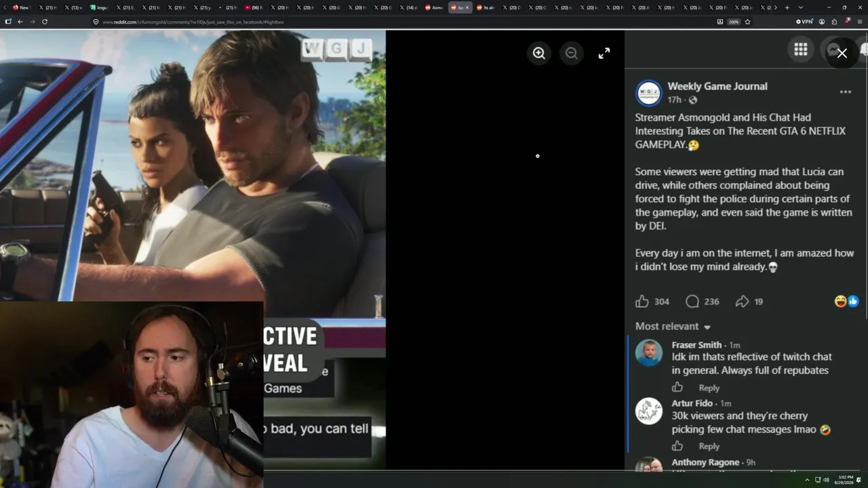
Task: Click the WGJ logo on the image
Action: (x=336, y=49)
